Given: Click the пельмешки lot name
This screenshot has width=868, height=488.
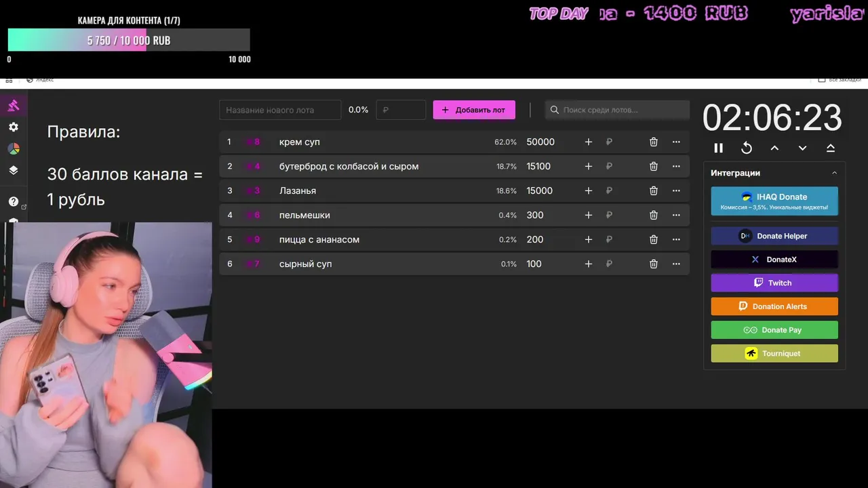Looking at the screenshot, I should click(304, 216).
